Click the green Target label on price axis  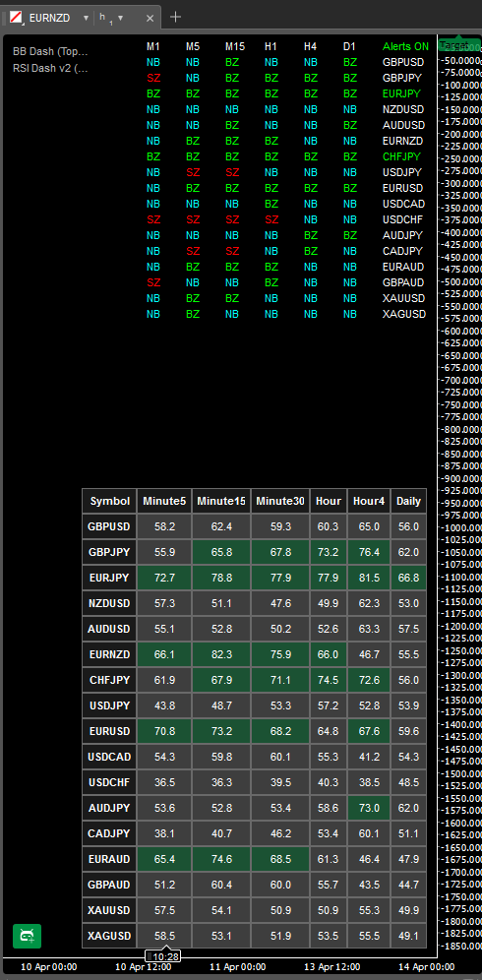(458, 45)
